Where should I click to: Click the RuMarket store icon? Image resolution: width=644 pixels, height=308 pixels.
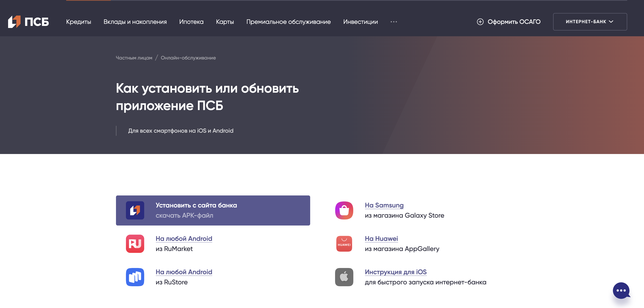(x=135, y=244)
